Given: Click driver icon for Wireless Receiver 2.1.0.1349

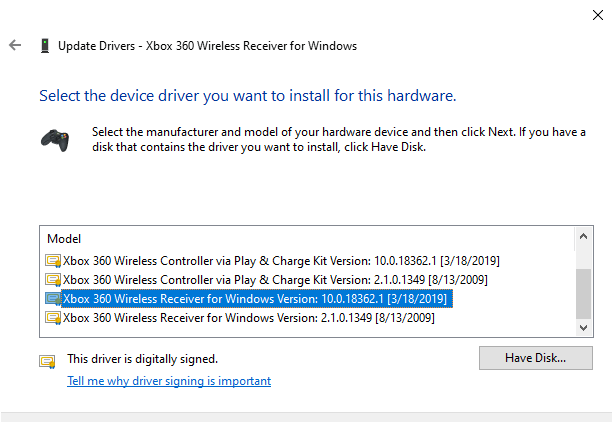Looking at the screenshot, I should [x=53, y=318].
